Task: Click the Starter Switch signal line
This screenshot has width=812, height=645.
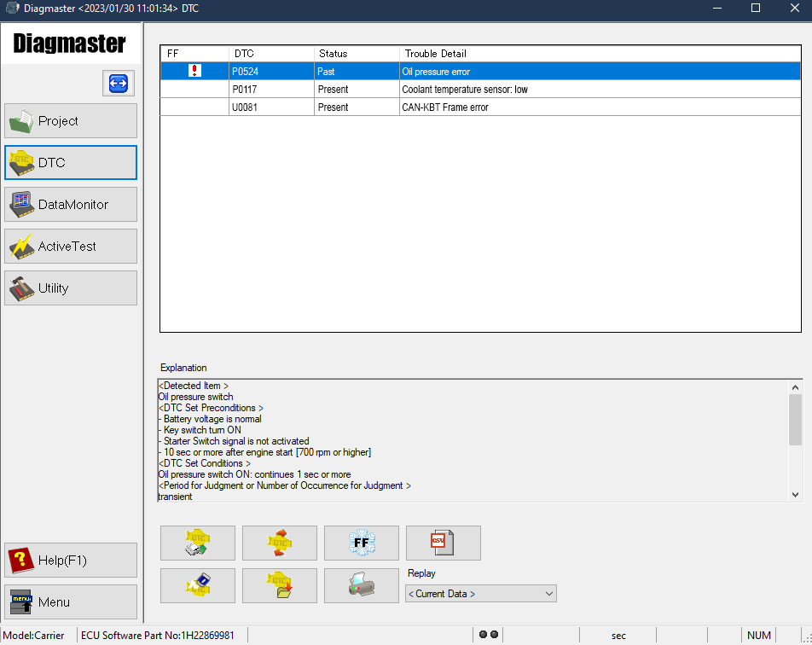Action: tap(234, 441)
